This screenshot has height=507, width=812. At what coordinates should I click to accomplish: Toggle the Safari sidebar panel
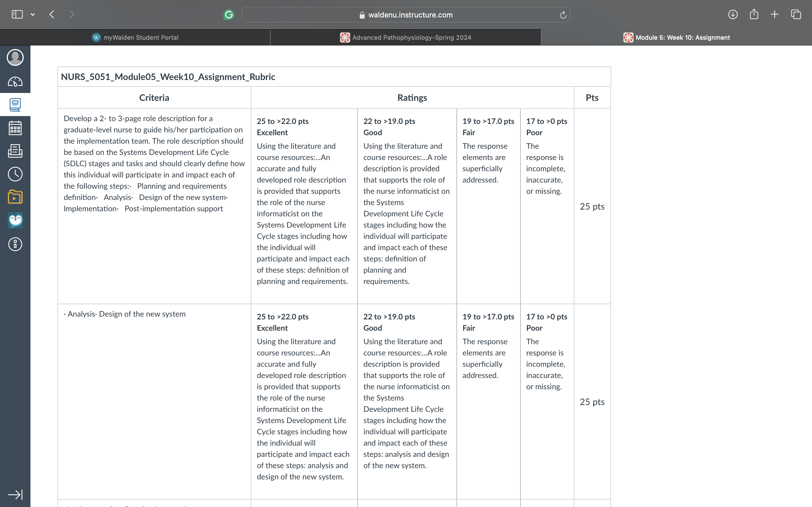[x=17, y=14]
